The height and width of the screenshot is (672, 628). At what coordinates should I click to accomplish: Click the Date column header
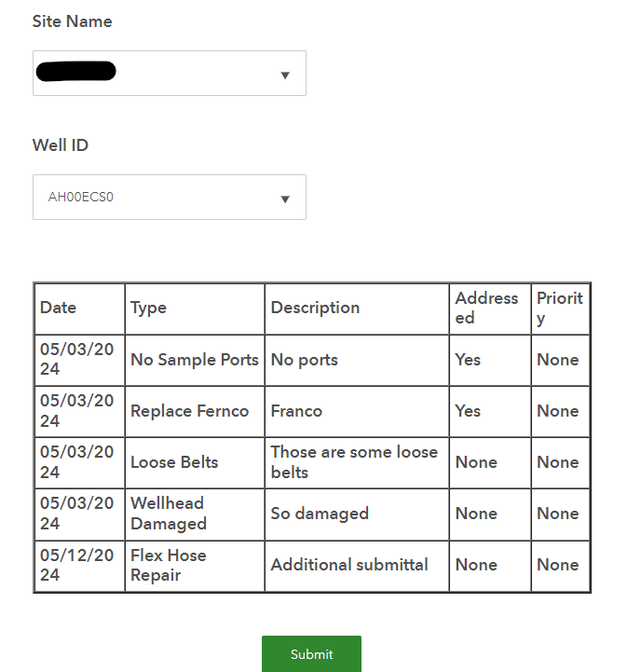[x=59, y=308]
